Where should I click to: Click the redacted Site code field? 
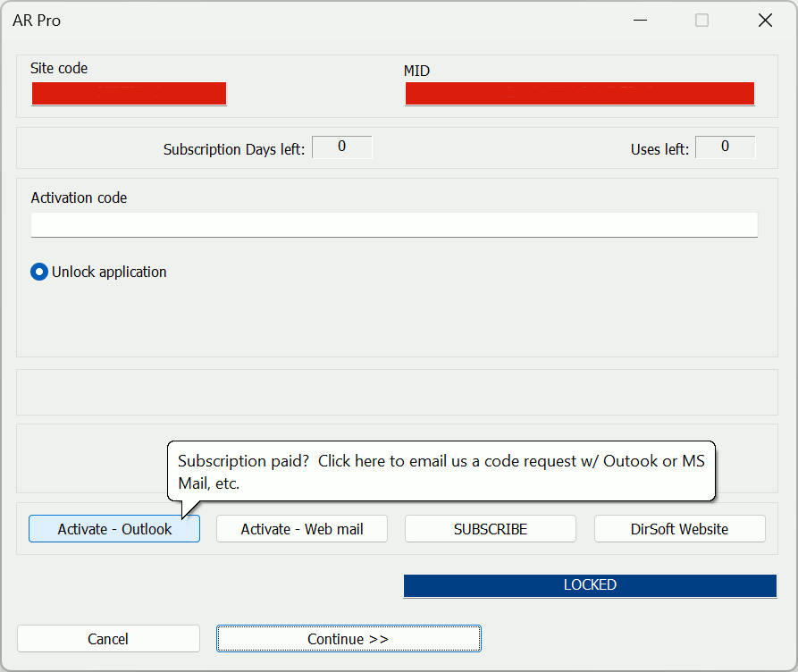click(x=129, y=94)
